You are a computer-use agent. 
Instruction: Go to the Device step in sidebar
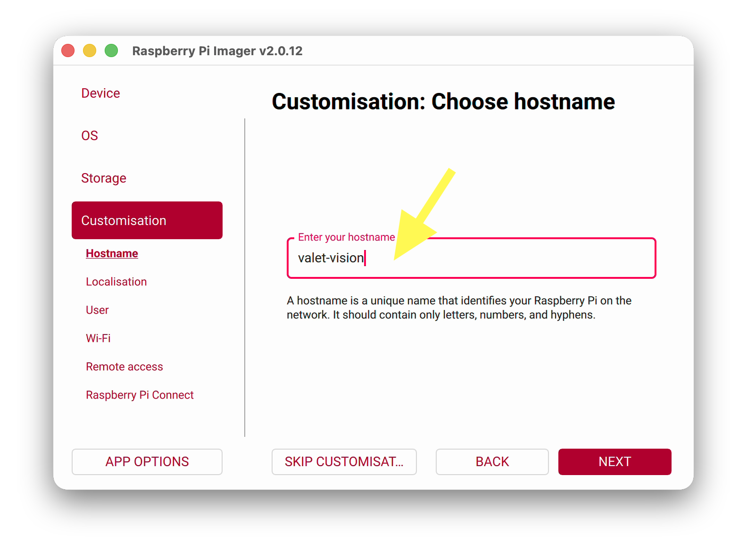[x=100, y=93]
